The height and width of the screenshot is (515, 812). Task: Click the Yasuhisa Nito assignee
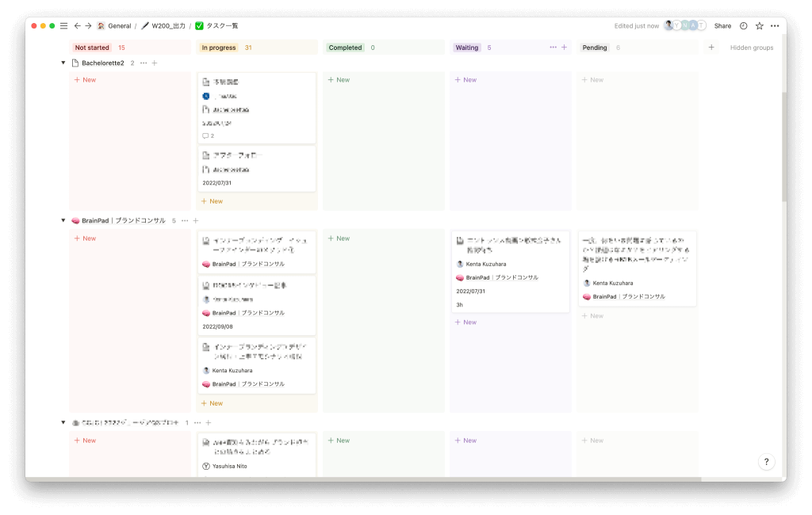pyautogui.click(x=224, y=466)
